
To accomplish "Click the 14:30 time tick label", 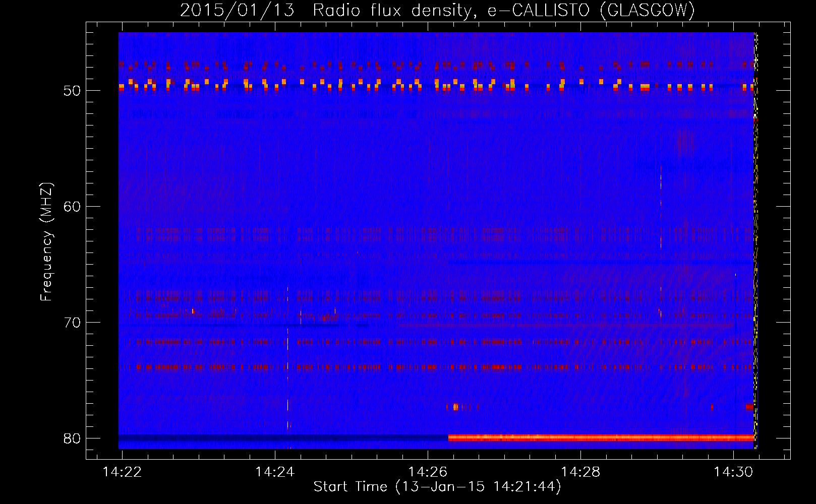I will click(733, 472).
